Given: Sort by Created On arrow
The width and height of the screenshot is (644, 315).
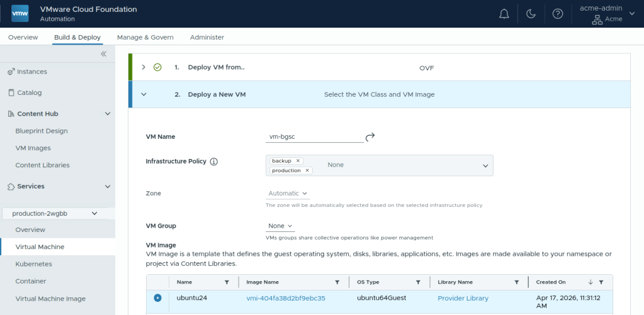Looking at the screenshot, I should [590, 282].
